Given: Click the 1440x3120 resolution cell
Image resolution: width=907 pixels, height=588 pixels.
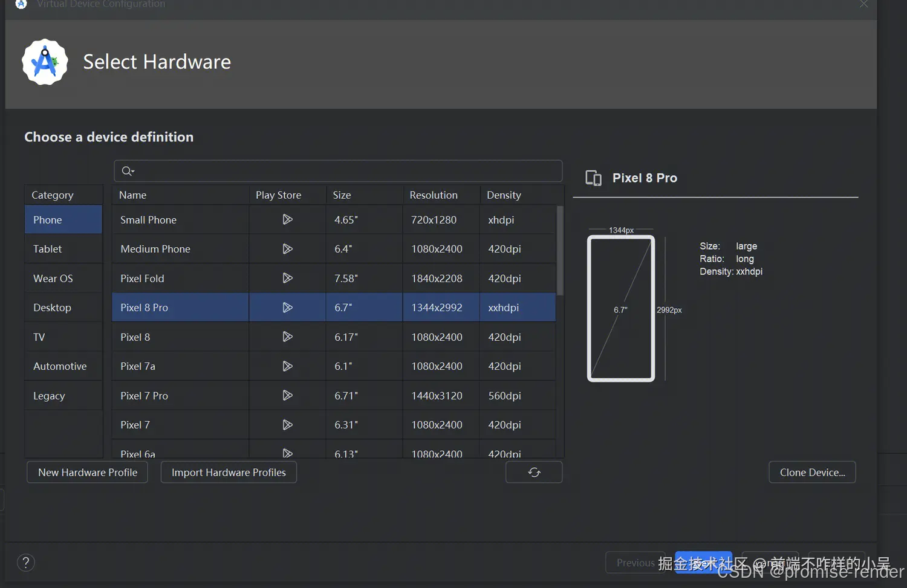Looking at the screenshot, I should [x=441, y=395].
